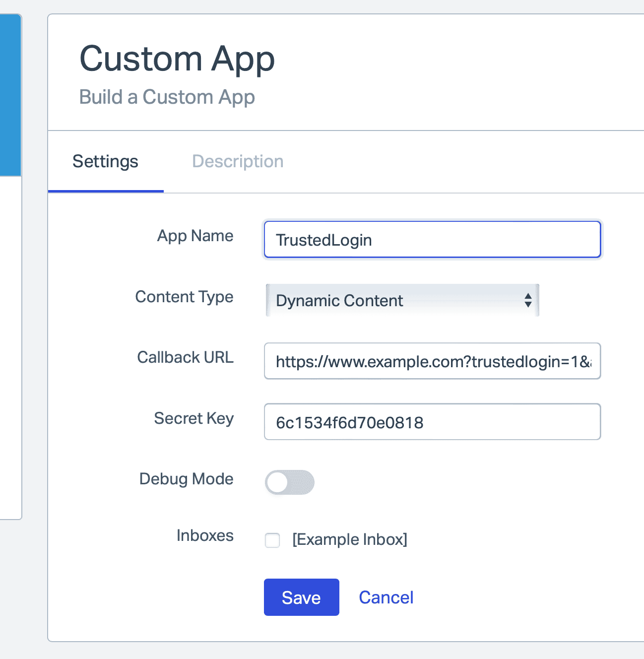Image resolution: width=644 pixels, height=659 pixels.
Task: Open the Content Type dropdown
Action: click(x=402, y=300)
